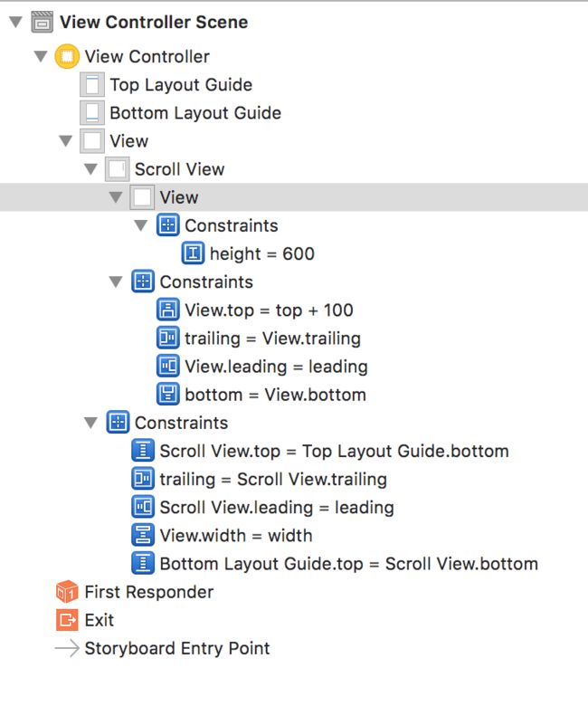Screen dimensions: 588x706
Task: Click the View.top = top + 100 constraint icon
Action: click(x=168, y=310)
